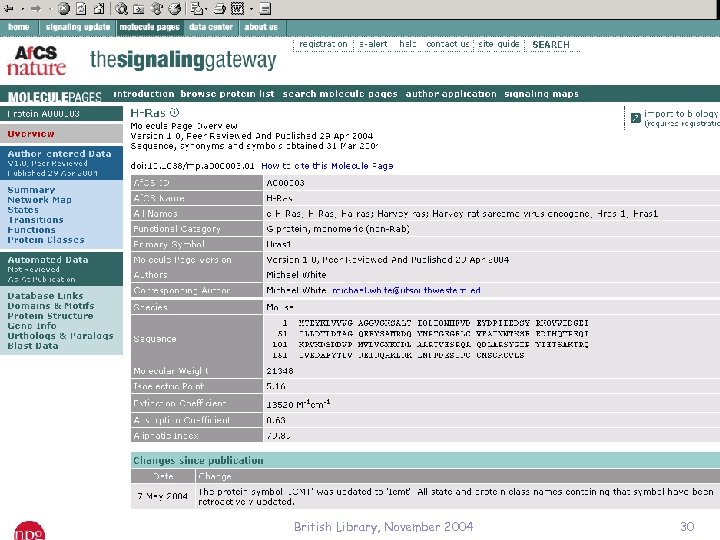
Task: Click How to cite this Molecule Page
Action: click(x=327, y=166)
